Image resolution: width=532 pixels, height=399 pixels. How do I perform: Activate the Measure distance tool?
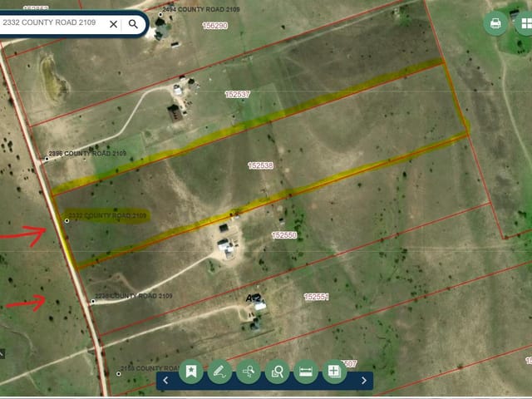pos(306,372)
